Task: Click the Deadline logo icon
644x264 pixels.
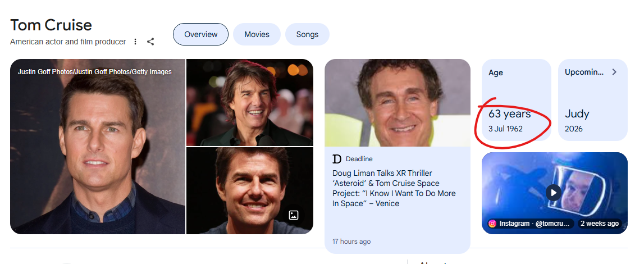Action: 337,159
